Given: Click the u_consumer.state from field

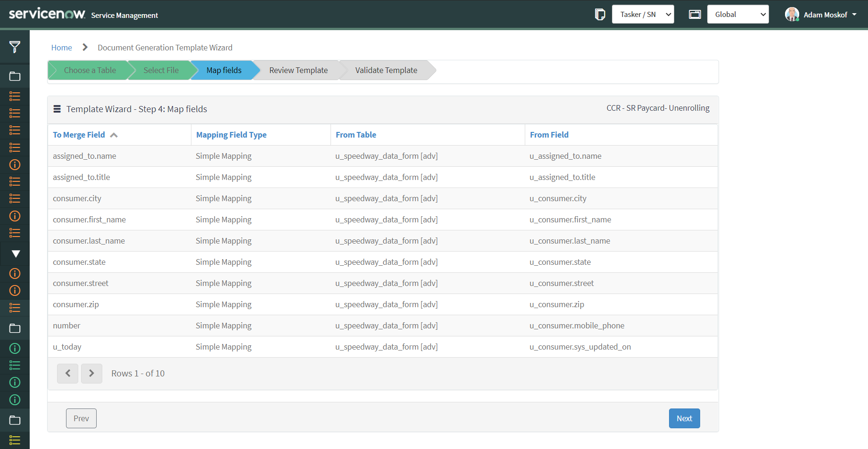Looking at the screenshot, I should 560,262.
